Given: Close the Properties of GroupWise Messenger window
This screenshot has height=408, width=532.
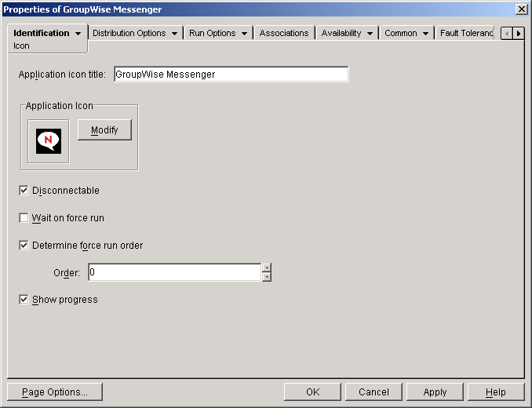Looking at the screenshot, I should coord(521,9).
